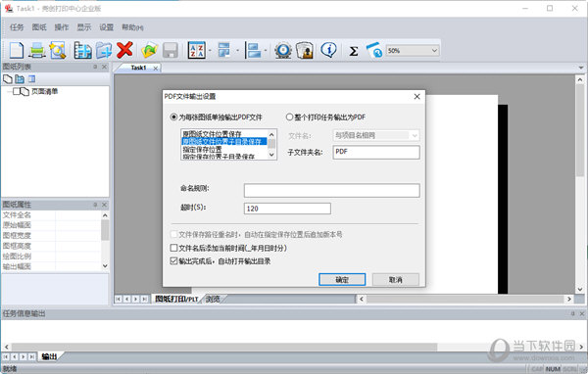Select 指定保存位置 in the list
Screen dimensions: 588x374
point(224,149)
